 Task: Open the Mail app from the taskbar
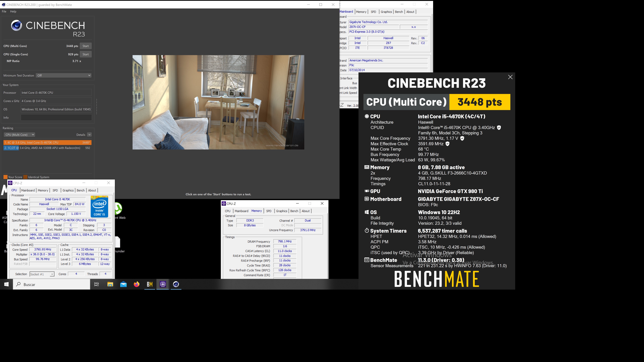coord(123,284)
